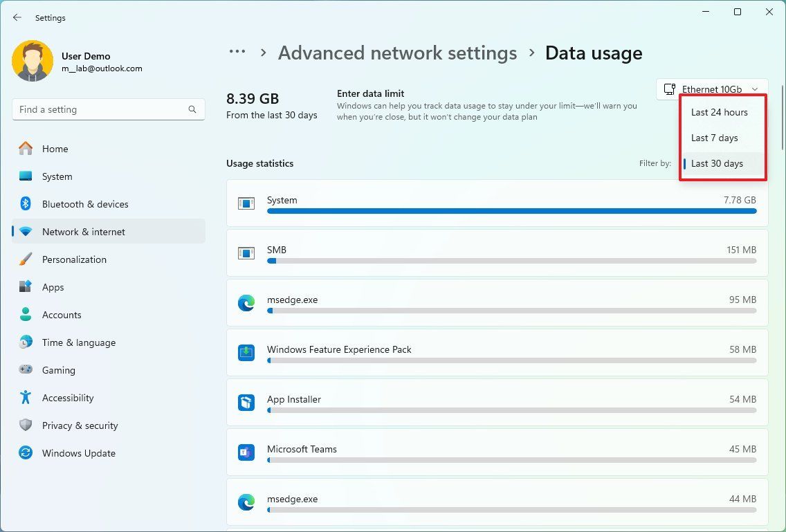Click the User Demo profile avatar
786x532 pixels.
point(33,61)
